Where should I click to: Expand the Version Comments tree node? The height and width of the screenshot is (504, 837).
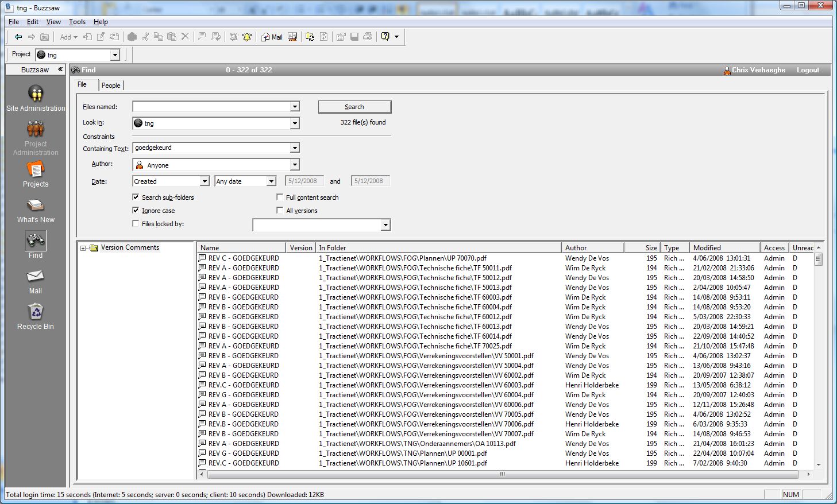(x=83, y=248)
